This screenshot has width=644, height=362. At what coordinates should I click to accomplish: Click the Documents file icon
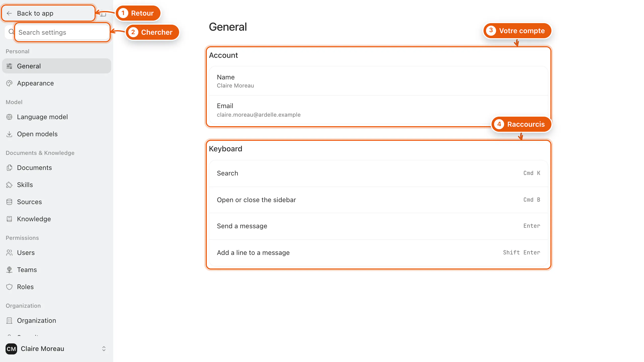pyautogui.click(x=9, y=168)
